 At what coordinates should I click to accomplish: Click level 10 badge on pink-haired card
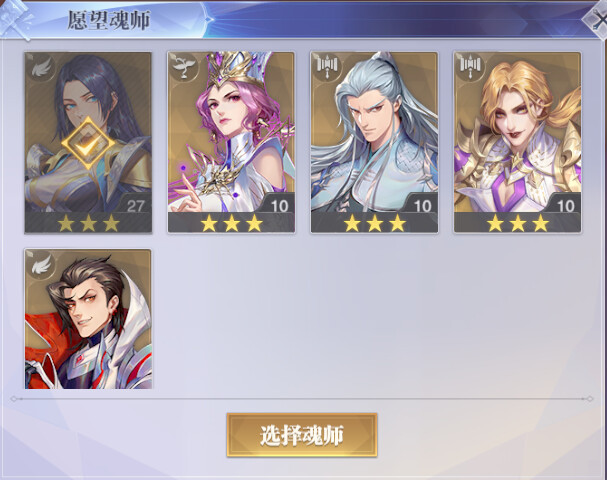click(x=279, y=205)
